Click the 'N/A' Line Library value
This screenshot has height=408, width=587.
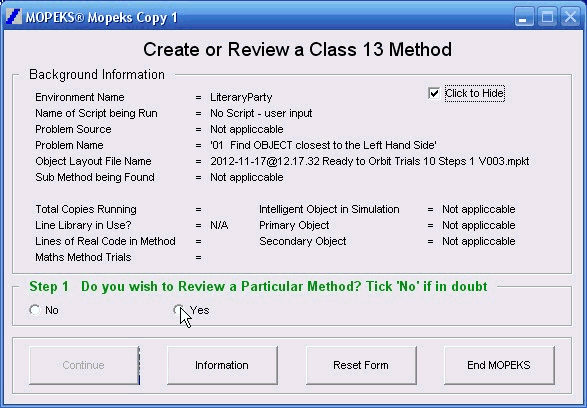pos(219,225)
